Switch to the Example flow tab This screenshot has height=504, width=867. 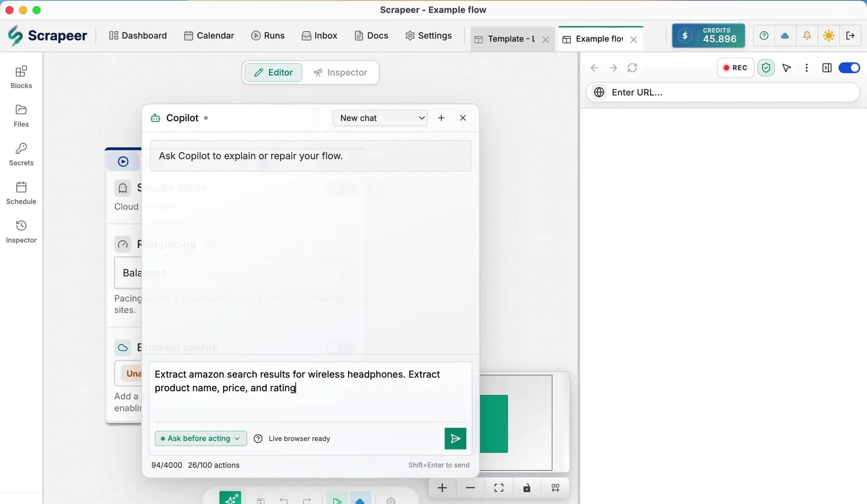tap(593, 39)
